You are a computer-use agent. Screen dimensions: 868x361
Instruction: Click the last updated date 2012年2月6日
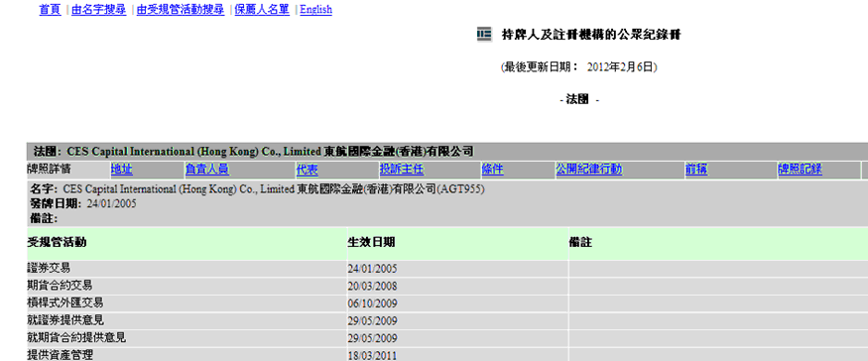[622, 67]
